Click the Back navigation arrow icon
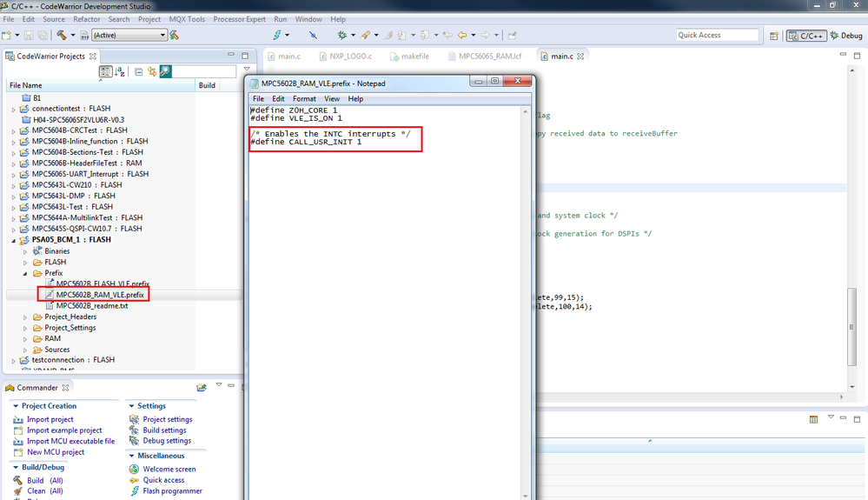 [x=462, y=36]
